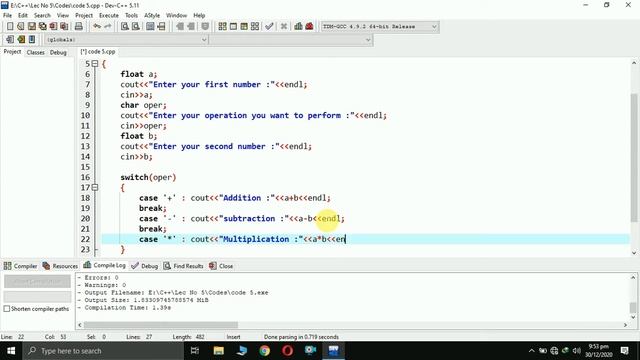
Task: Click the 'char oper;' code line
Action: tap(143, 105)
